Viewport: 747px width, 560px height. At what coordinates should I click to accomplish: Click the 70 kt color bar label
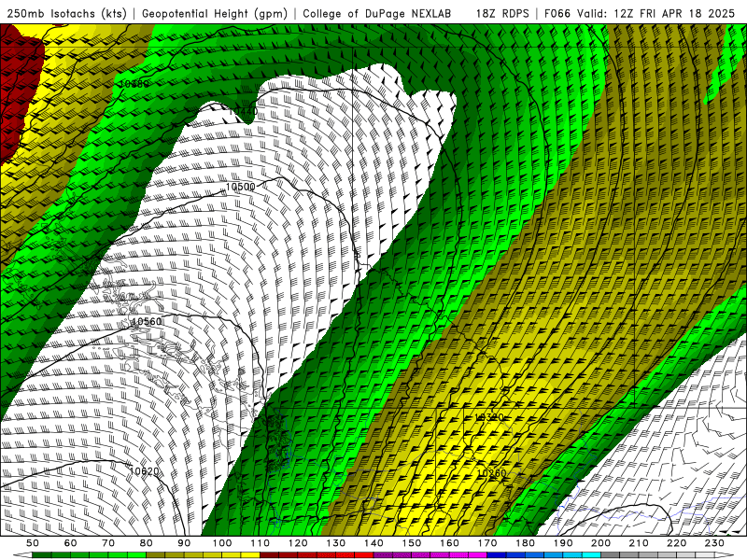pos(108,543)
